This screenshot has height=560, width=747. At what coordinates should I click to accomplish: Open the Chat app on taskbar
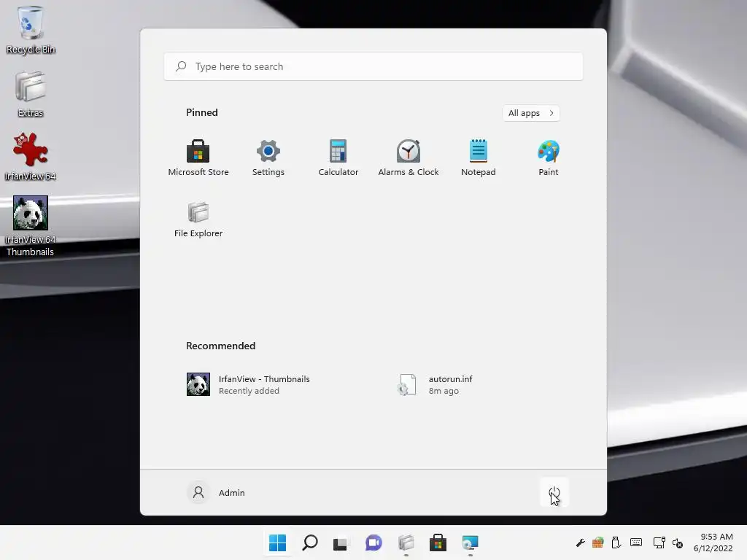(373, 542)
